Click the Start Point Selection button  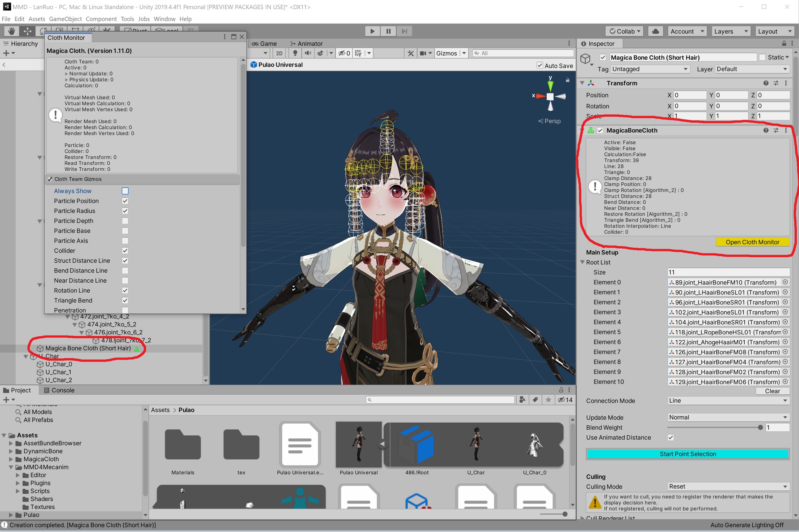point(687,454)
